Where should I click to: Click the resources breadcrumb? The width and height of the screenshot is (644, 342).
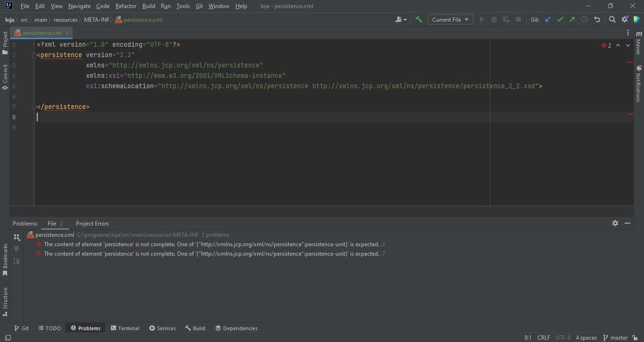click(x=65, y=20)
